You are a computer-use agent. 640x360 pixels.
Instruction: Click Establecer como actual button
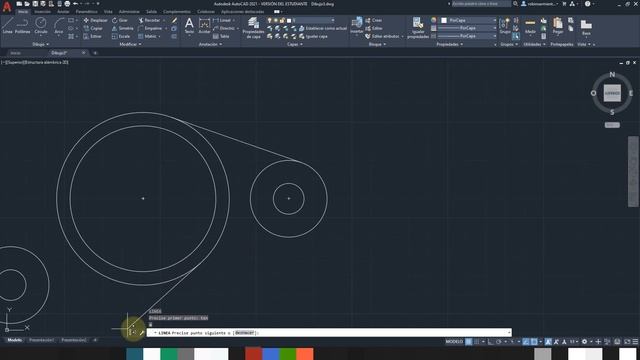click(323, 28)
